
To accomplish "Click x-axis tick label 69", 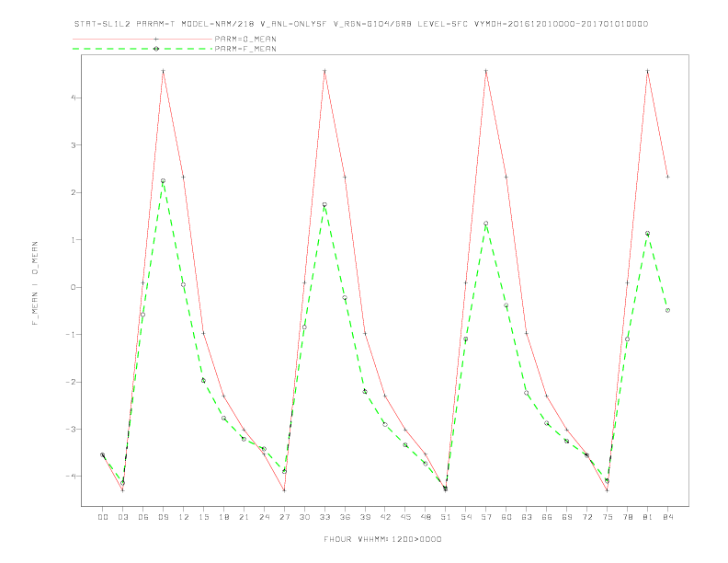I will pyautogui.click(x=567, y=517).
